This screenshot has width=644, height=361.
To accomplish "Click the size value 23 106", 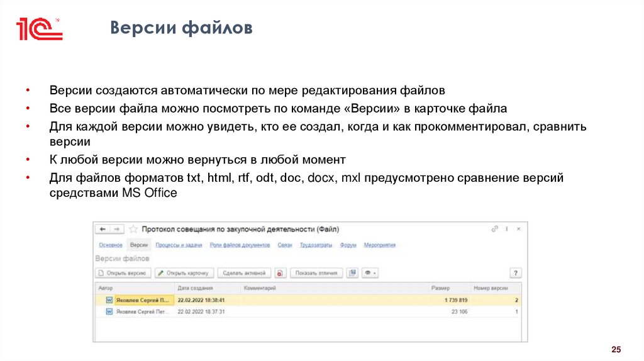I will (x=459, y=311).
